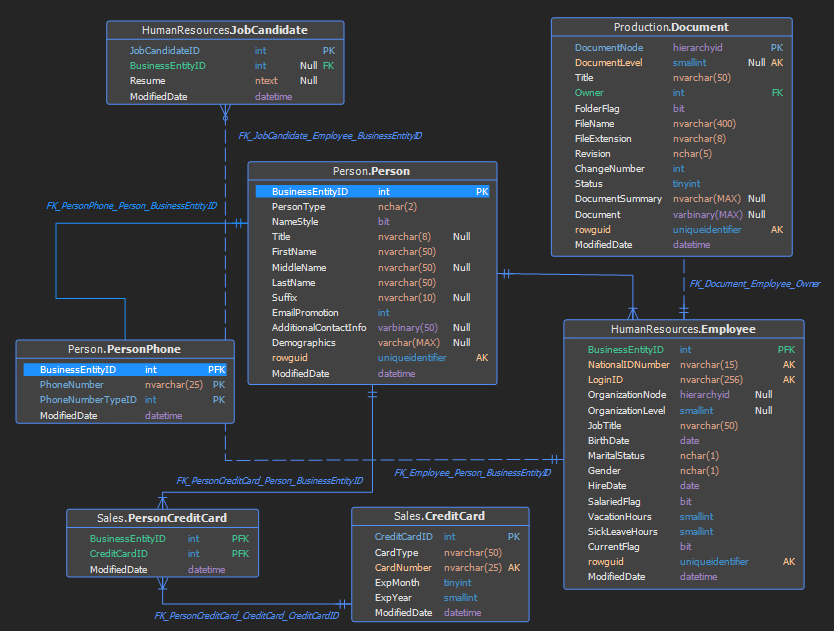Click the OrganizationLevel column row
834x631 pixels.
684,411
